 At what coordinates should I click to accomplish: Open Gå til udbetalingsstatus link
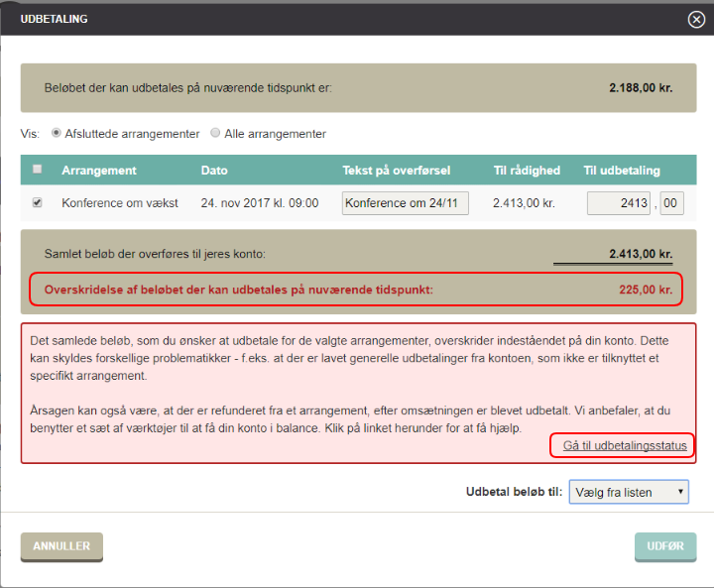point(625,445)
